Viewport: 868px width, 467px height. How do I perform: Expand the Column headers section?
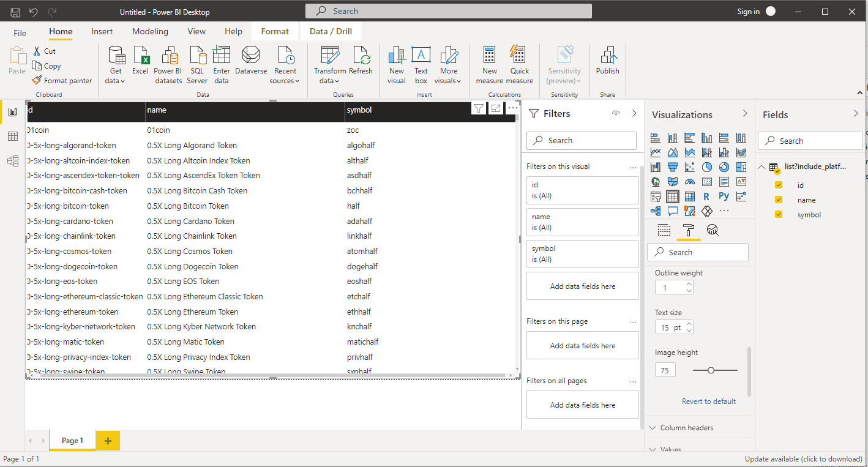[x=686, y=428]
